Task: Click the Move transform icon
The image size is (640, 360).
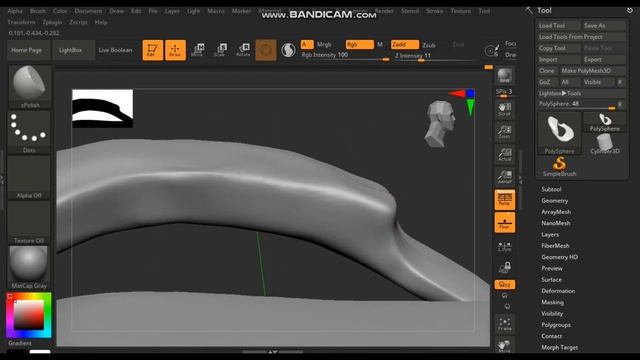Action: [198, 50]
